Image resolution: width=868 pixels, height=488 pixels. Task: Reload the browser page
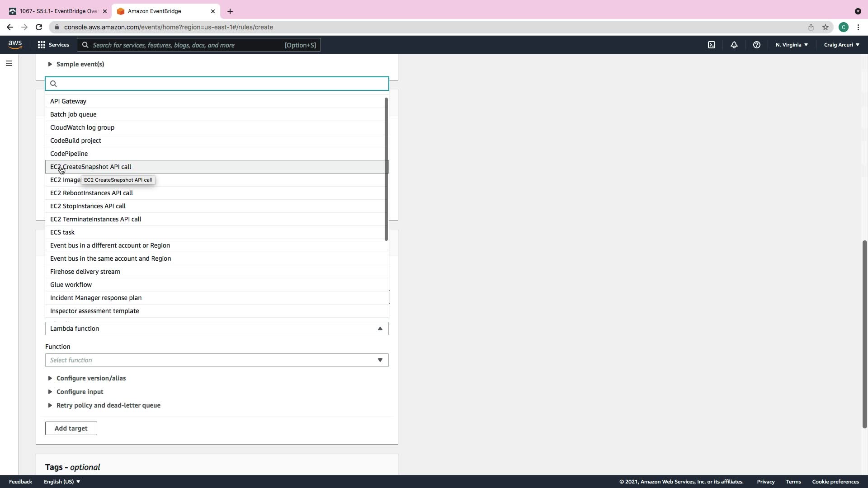(x=39, y=27)
